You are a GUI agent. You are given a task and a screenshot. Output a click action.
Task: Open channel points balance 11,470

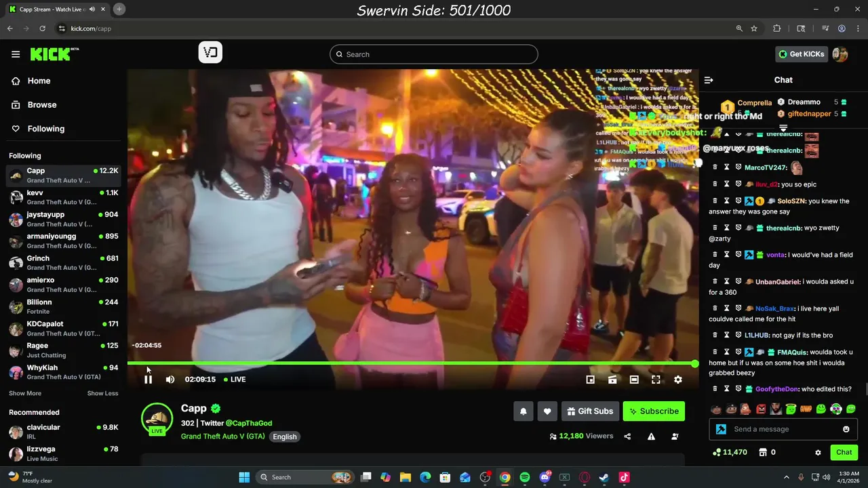click(x=730, y=452)
